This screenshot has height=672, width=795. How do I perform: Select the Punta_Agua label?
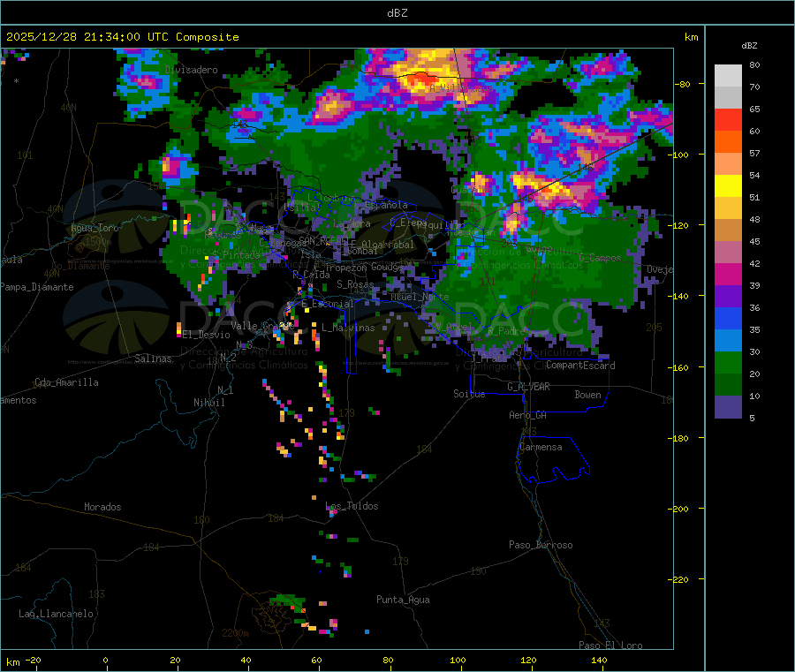(x=403, y=600)
